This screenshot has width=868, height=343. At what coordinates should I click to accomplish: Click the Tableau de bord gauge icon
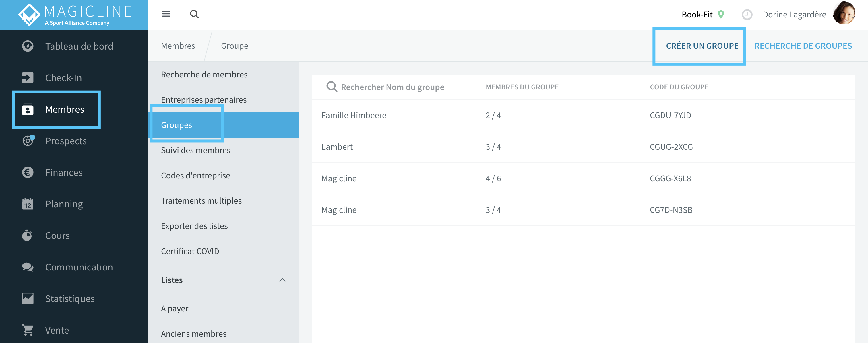(x=28, y=46)
